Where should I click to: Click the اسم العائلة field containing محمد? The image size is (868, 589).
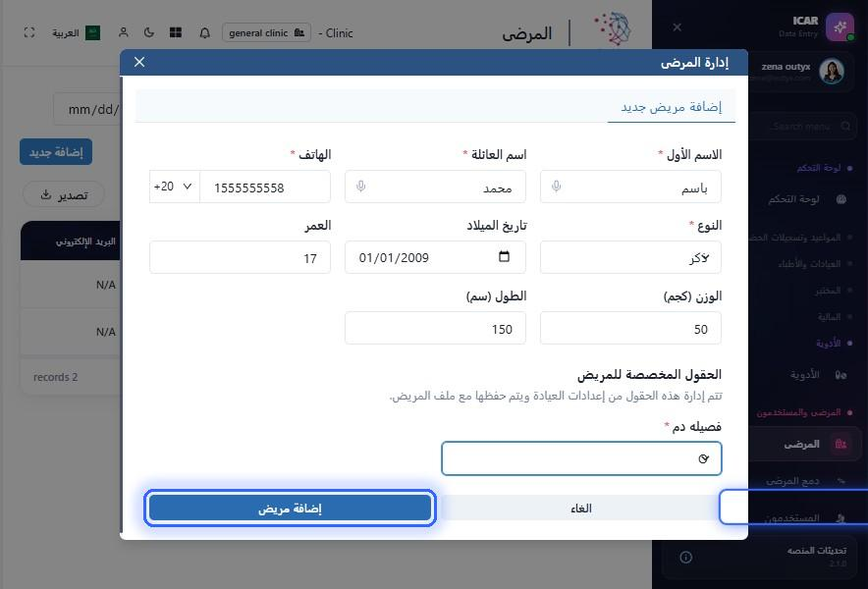tap(435, 187)
